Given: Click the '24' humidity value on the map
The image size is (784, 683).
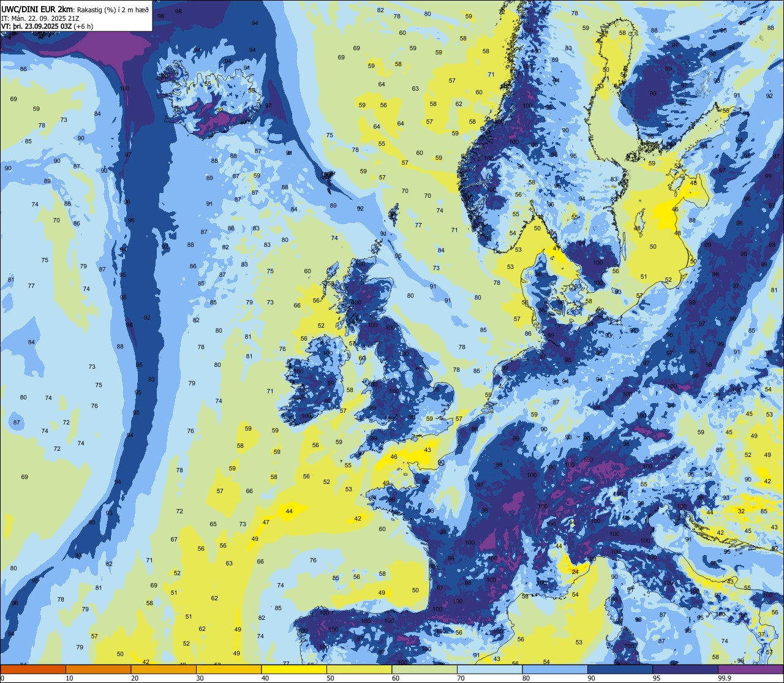Looking at the screenshot, I should [575, 572].
